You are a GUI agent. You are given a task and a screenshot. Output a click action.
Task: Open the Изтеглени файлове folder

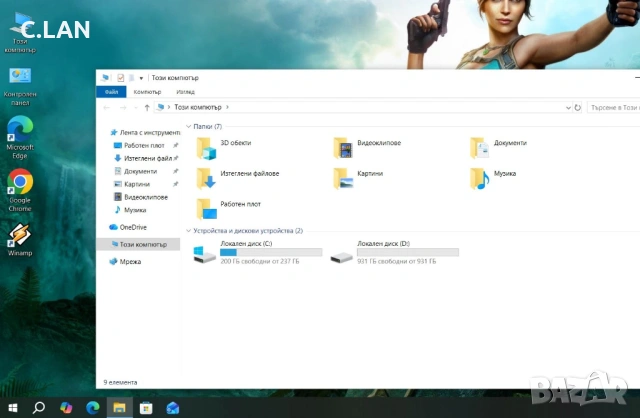238,178
